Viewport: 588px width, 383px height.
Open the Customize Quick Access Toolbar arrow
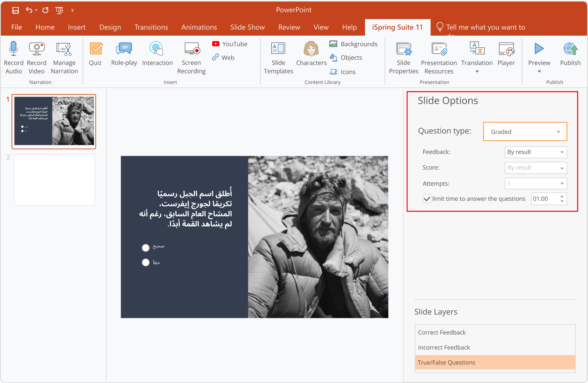[72, 10]
